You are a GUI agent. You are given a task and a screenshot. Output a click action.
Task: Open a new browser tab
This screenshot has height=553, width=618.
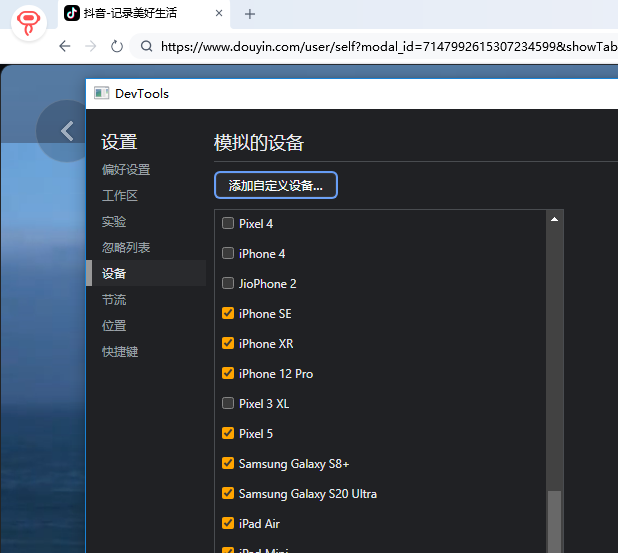click(249, 14)
